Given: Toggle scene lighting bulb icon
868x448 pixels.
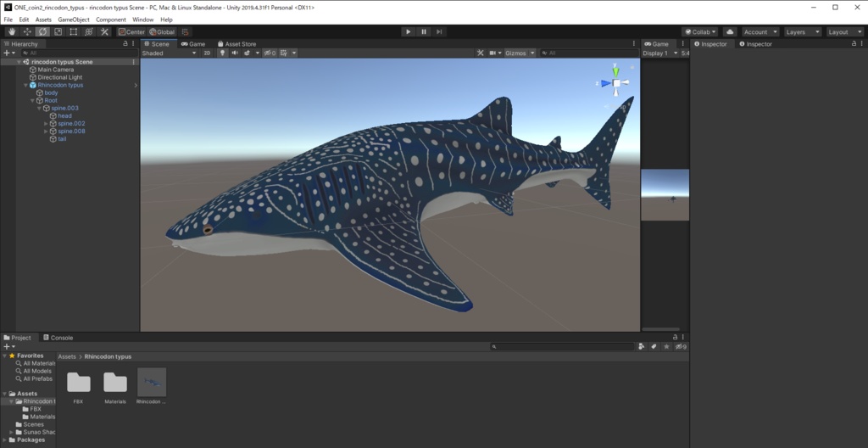Looking at the screenshot, I should tap(223, 53).
